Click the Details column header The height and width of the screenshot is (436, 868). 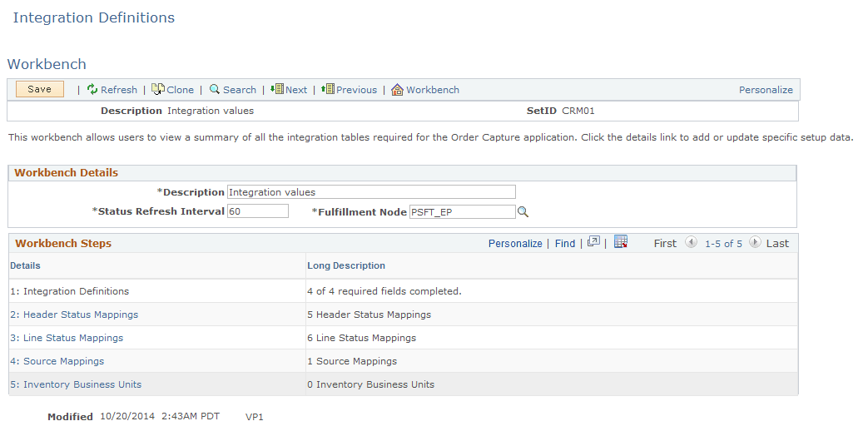tap(25, 265)
